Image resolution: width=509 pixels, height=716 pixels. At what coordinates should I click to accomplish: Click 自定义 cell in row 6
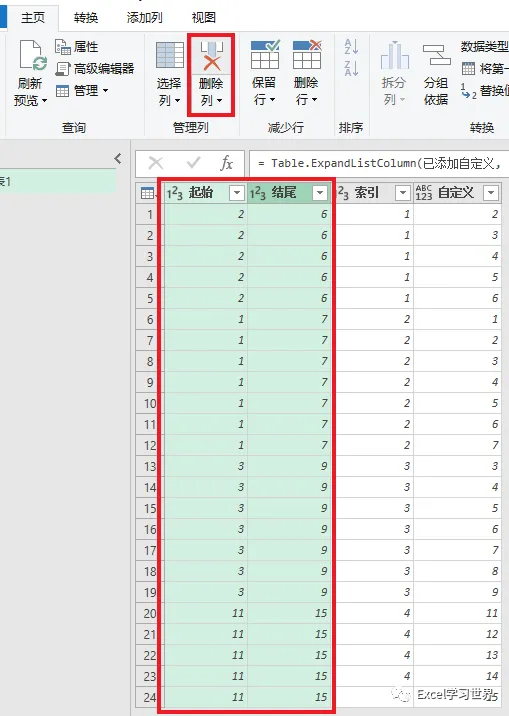coord(457,319)
